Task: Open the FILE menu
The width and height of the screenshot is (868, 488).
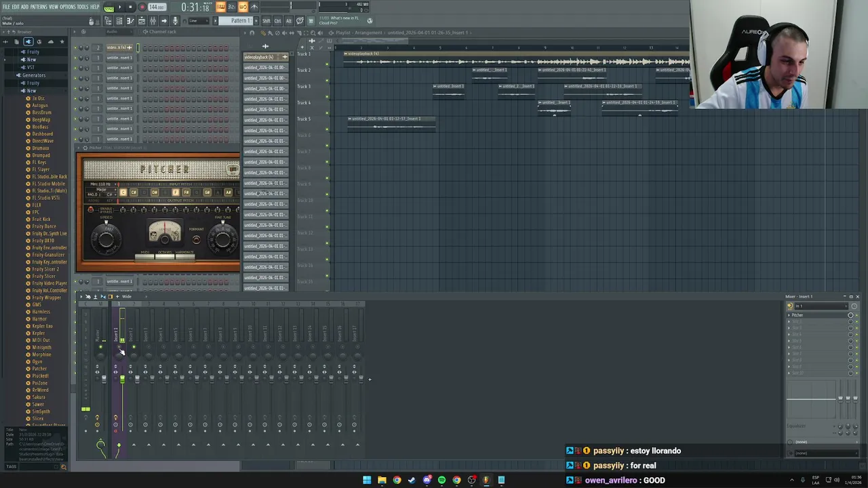Action: tap(6, 7)
